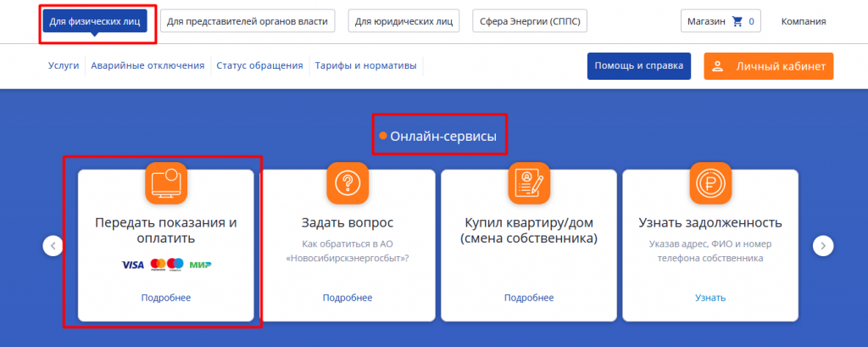Click the shopping cart icon near Магазин

[x=737, y=21]
